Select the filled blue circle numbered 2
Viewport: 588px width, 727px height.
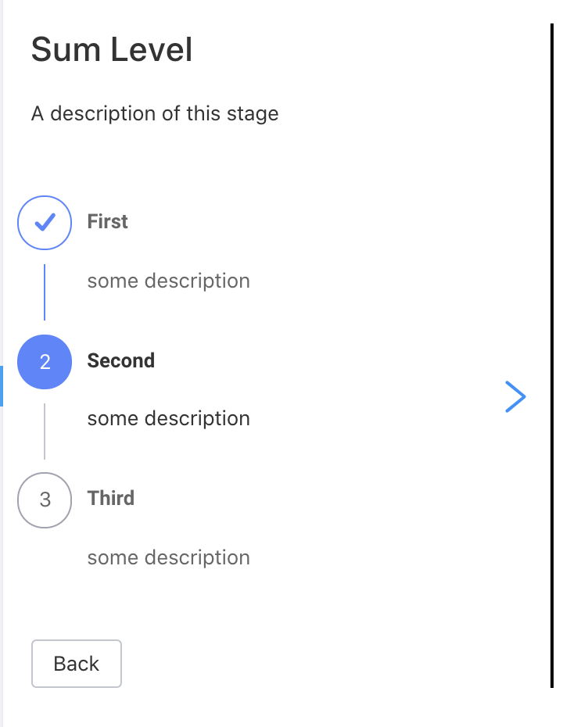point(45,362)
